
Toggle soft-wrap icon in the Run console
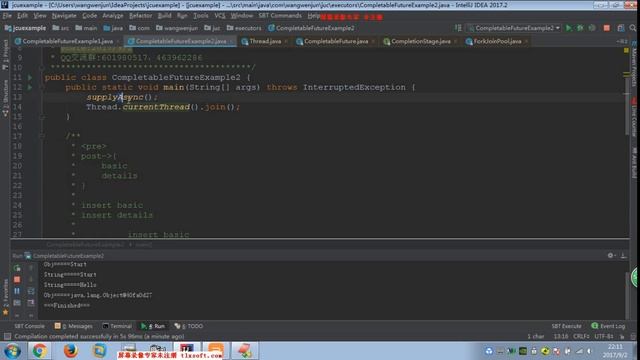pos(31,291)
